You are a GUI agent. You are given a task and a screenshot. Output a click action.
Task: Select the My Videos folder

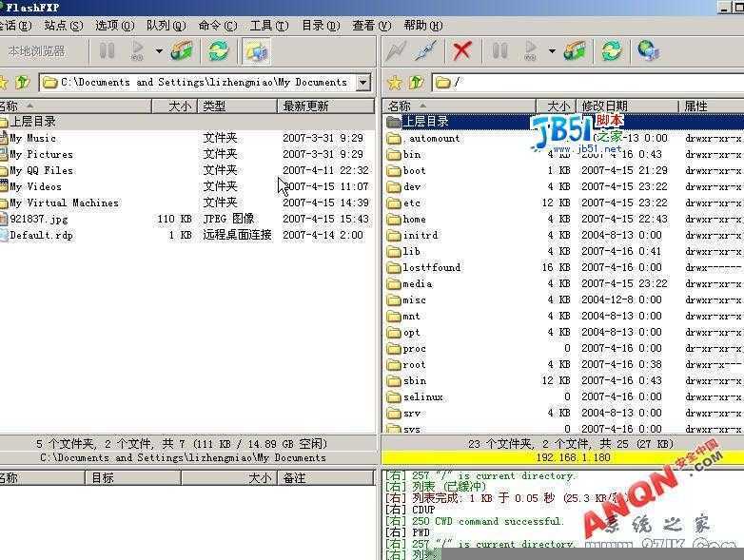point(35,186)
